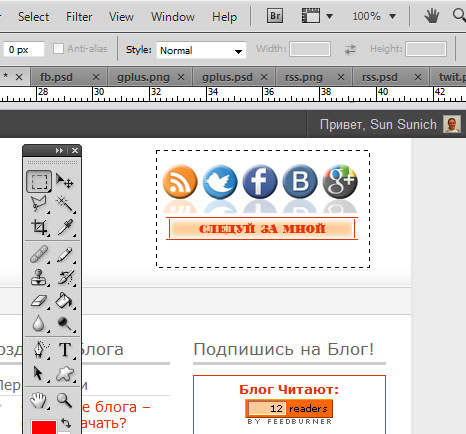Select the Paint Bucket tool
Viewport: 466px width, 434px height.
[65, 300]
